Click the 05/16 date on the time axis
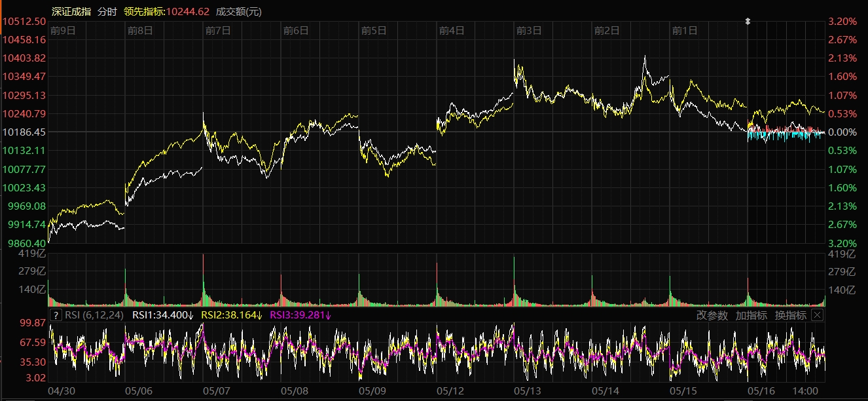This screenshot has width=868, height=401. pos(763,391)
